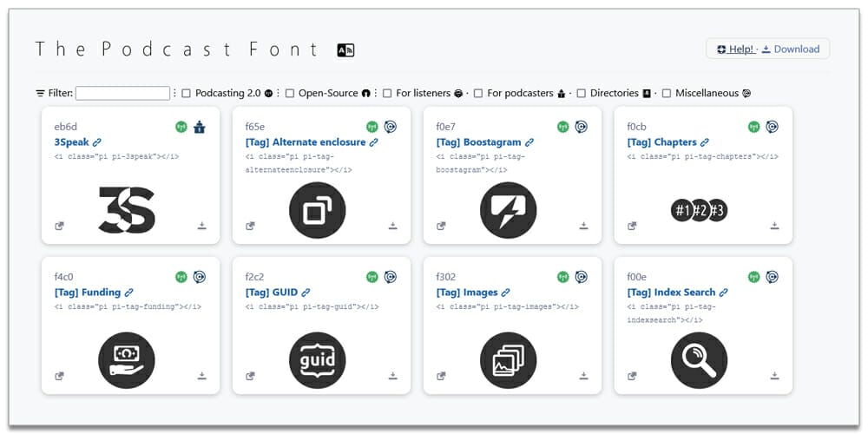Click the green badge on Index Search card
Screen dimensions: 868x434
coord(754,277)
